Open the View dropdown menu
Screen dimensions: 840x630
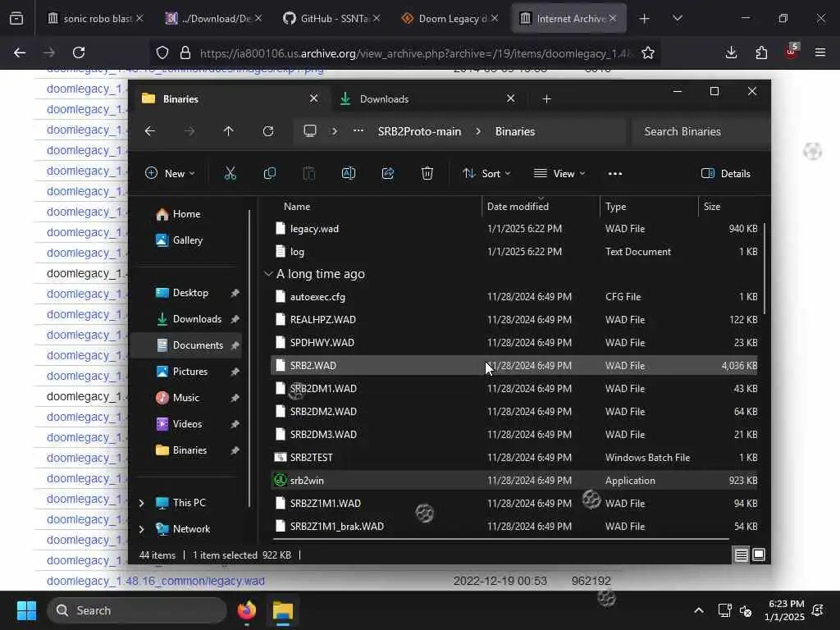pyautogui.click(x=559, y=174)
